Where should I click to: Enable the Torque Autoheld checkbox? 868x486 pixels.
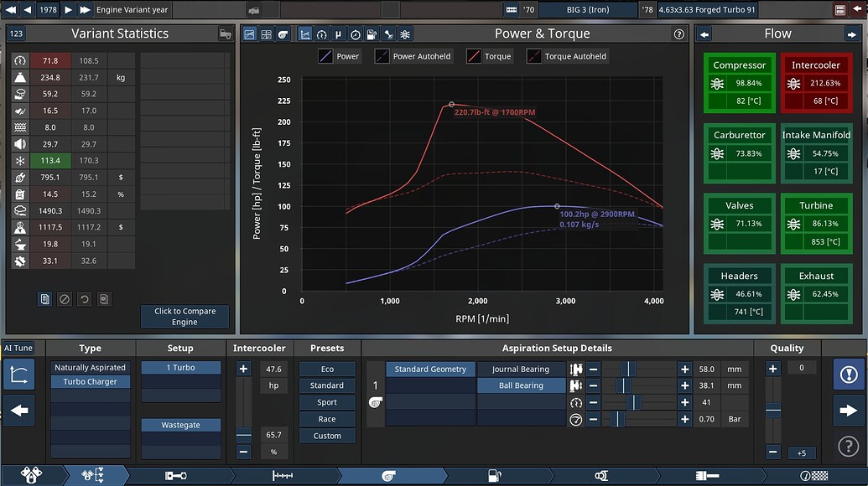click(533, 57)
